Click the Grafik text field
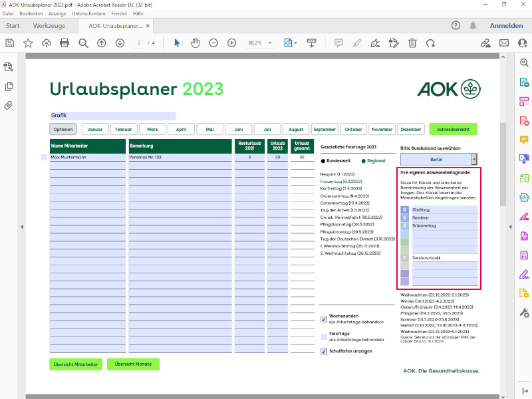This screenshot has width=532, height=399. [x=113, y=115]
